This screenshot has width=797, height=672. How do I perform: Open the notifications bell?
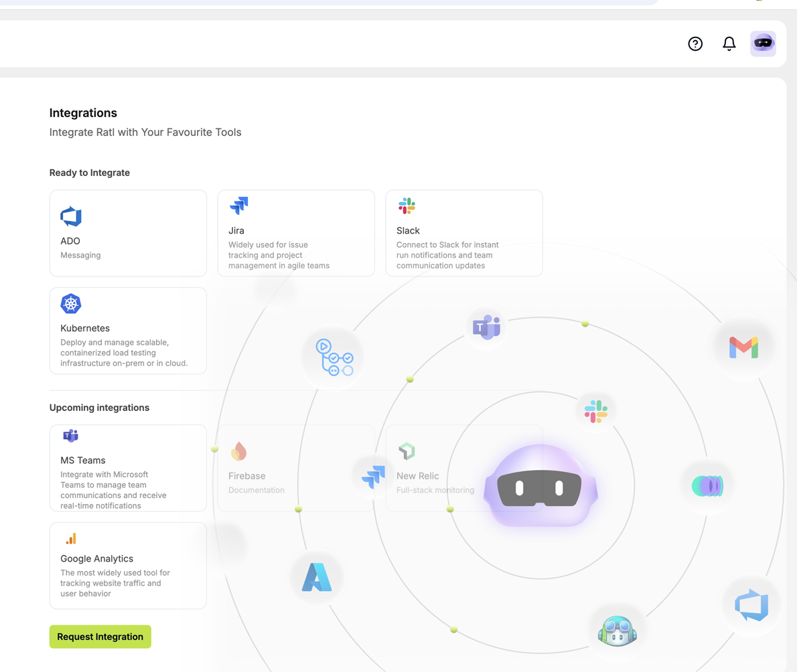[729, 44]
